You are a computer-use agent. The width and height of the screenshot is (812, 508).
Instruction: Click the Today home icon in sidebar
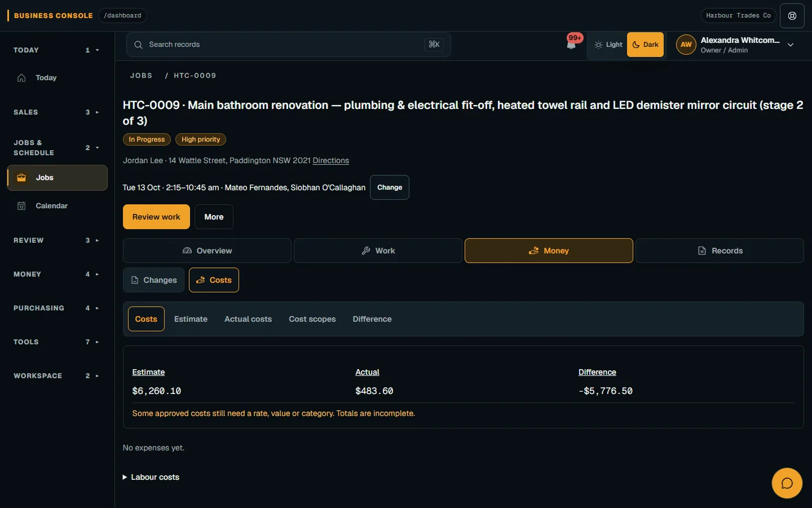click(21, 78)
